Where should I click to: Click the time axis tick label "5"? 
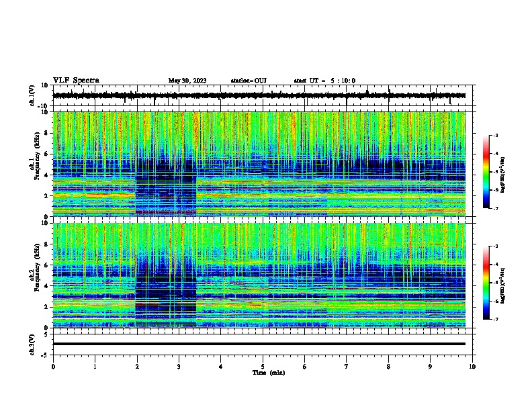(263, 367)
